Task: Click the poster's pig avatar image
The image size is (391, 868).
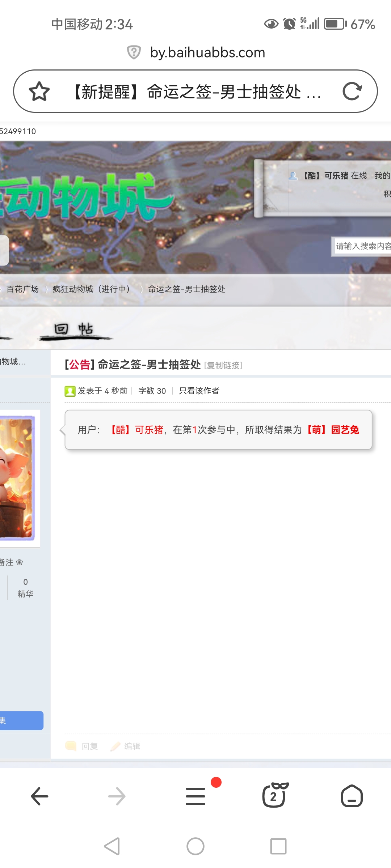Action: tap(17, 478)
